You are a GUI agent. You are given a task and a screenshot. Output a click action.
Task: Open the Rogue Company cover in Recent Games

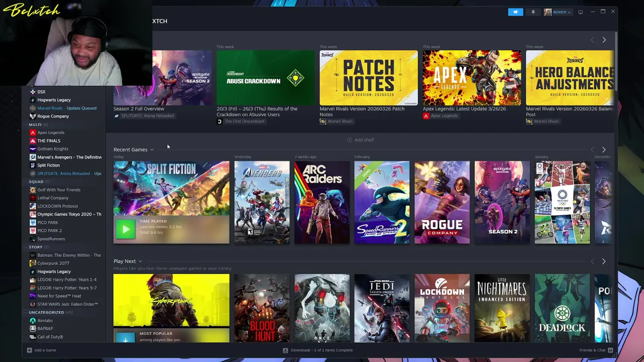pos(442,202)
